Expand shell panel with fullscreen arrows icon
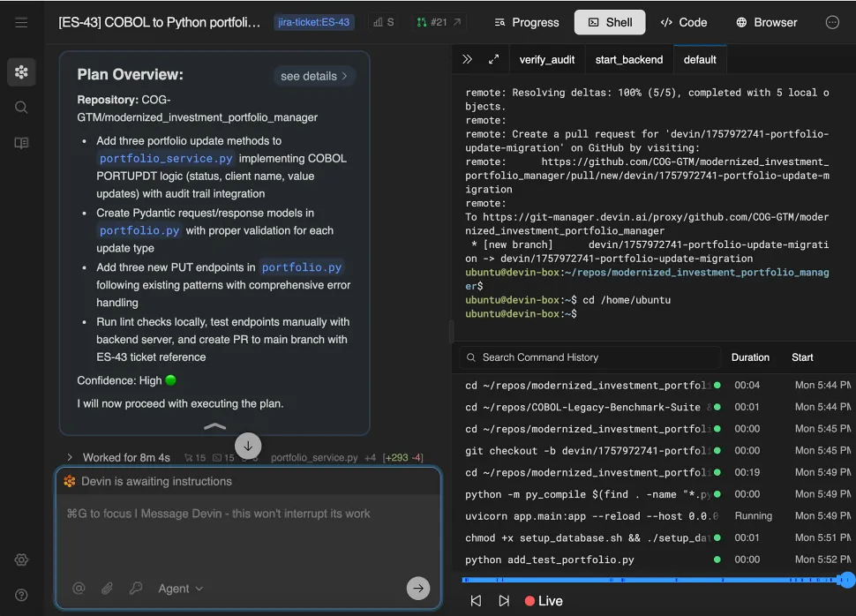Screen dimensions: 856x616 tap(493, 59)
